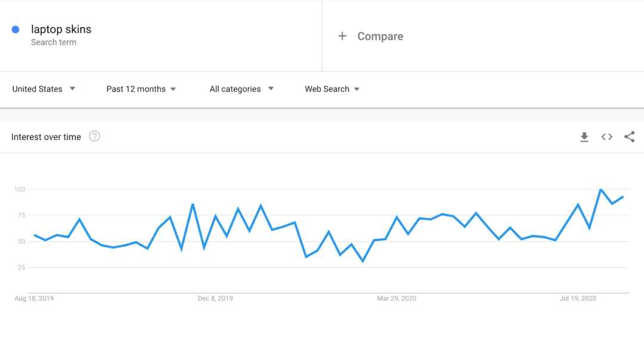Click the Mar 29, 2020 axis label
644x339 pixels.
point(397,298)
